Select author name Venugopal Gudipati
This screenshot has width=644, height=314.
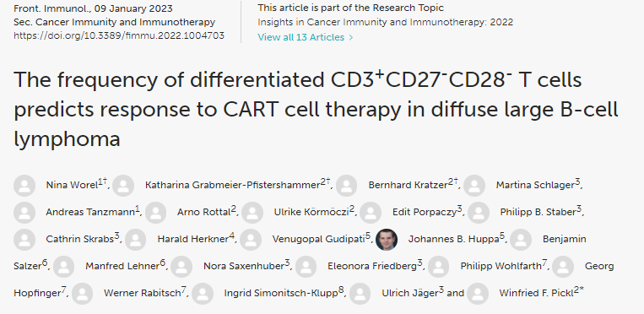coord(318,239)
